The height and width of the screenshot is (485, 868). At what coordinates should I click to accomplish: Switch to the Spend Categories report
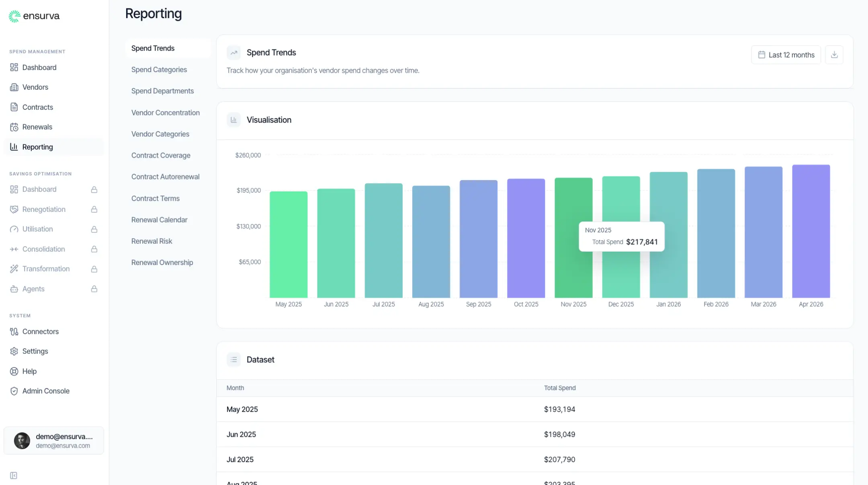[159, 70]
